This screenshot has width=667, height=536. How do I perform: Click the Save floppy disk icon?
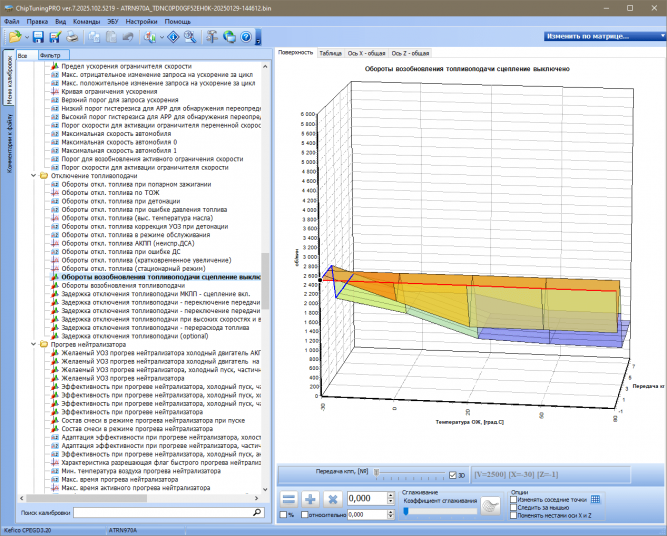(38, 37)
